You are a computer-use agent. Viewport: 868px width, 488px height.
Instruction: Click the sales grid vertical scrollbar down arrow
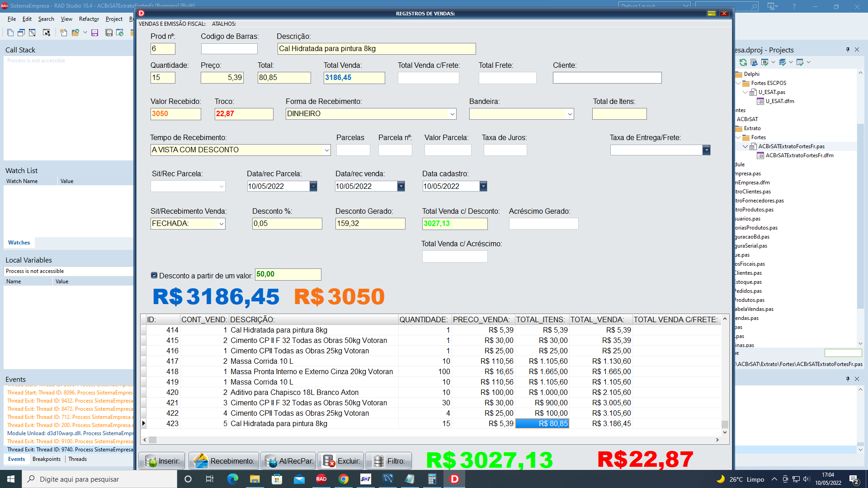click(725, 432)
